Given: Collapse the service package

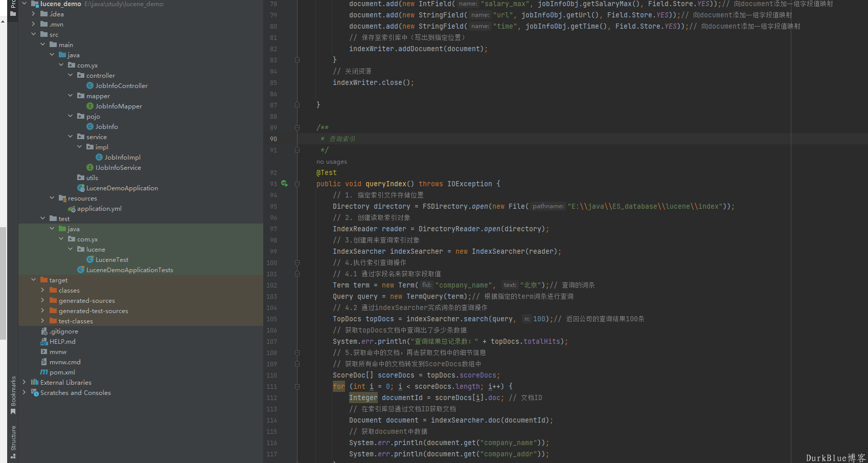Looking at the screenshot, I should click(70, 137).
